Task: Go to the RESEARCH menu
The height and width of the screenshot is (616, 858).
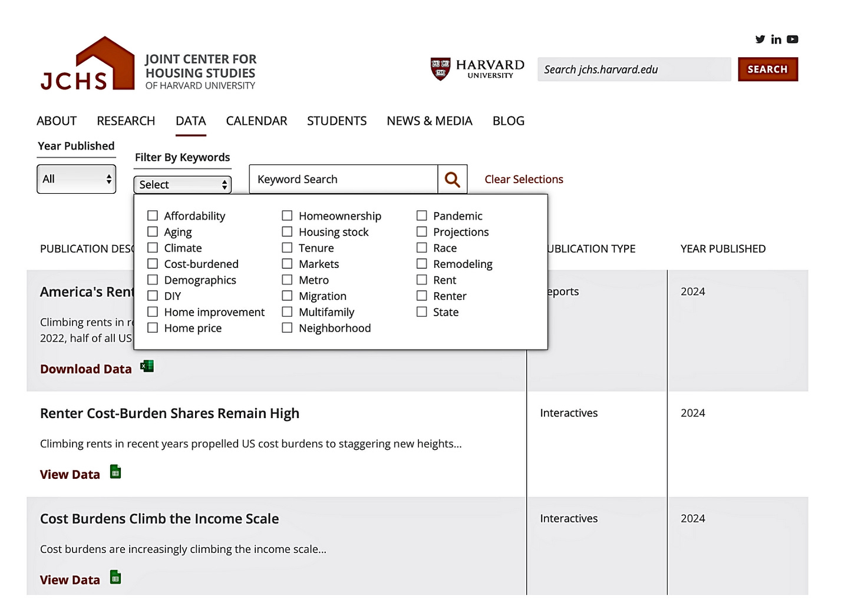Action: [126, 121]
